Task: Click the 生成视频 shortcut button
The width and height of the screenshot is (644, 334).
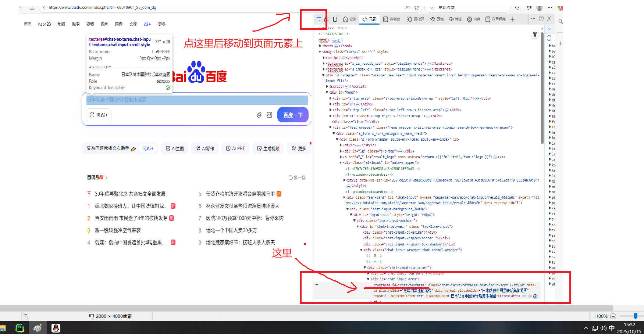Action: point(268,148)
